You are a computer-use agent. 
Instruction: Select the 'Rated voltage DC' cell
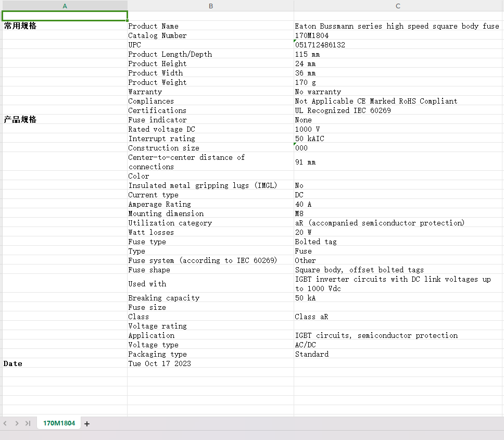tap(210, 129)
